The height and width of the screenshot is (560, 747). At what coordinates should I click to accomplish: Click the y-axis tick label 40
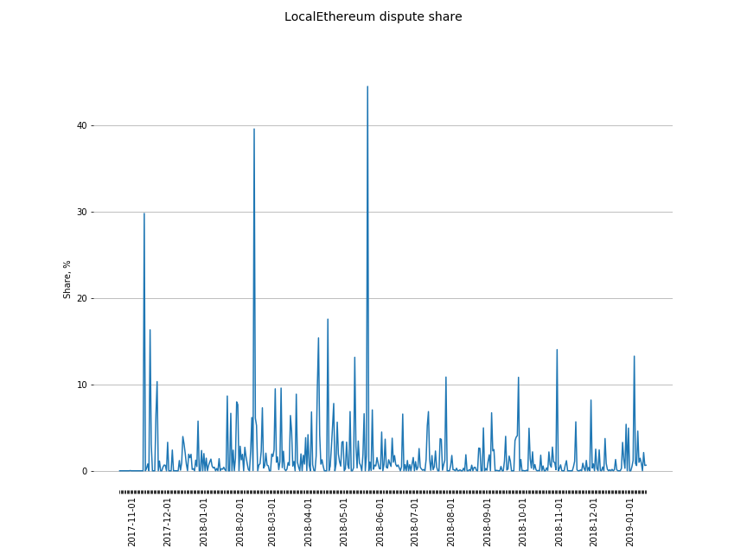(82, 125)
